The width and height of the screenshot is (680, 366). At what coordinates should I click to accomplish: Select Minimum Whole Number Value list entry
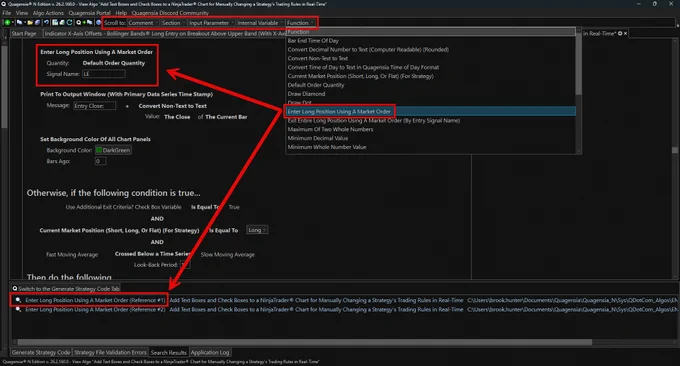pyautogui.click(x=431, y=147)
